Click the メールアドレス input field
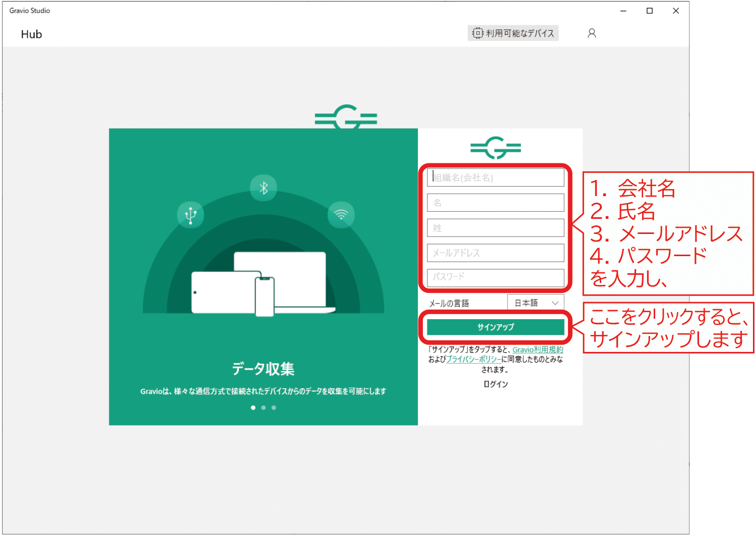The width and height of the screenshot is (756, 537). click(x=495, y=253)
